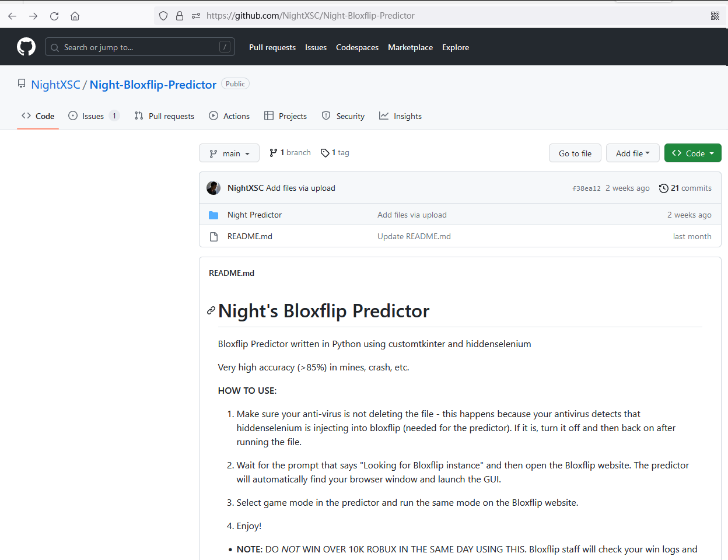Expand the green Code dropdown button
Screen dimensions: 728x560
[x=692, y=153]
